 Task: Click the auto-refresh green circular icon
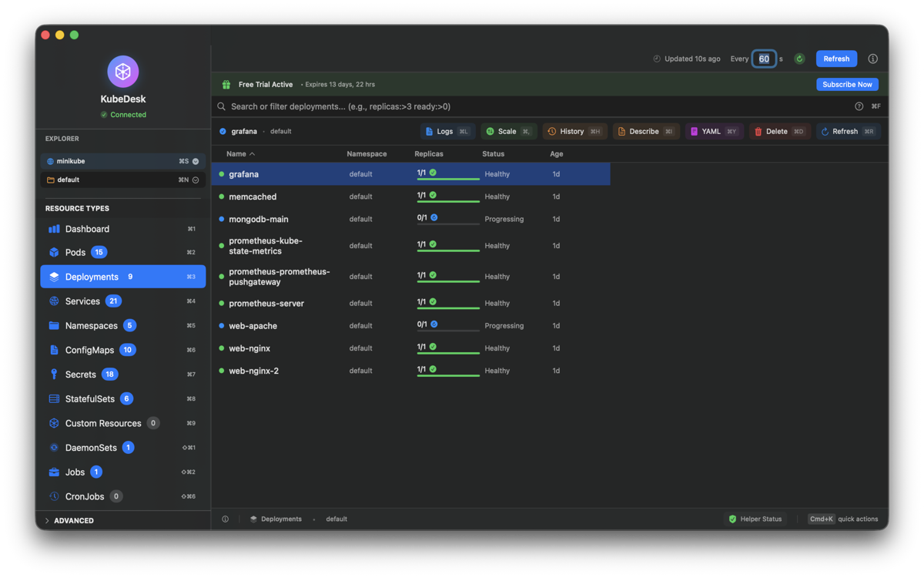coord(799,59)
